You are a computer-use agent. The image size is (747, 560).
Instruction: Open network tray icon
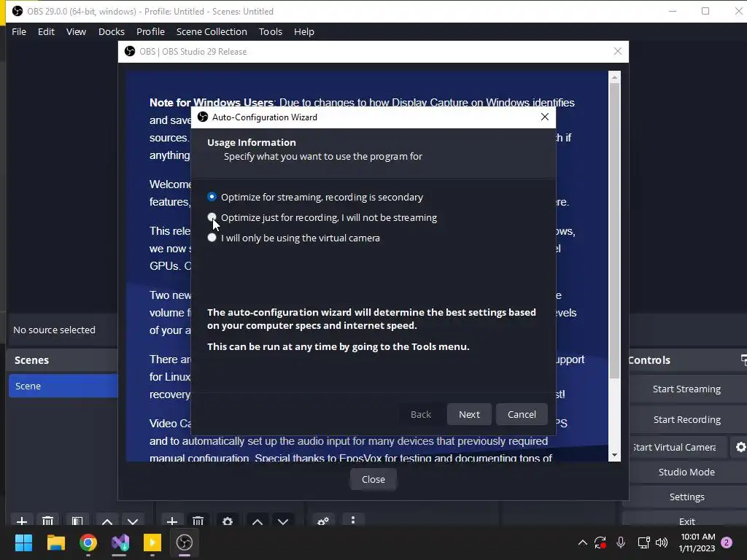pyautogui.click(x=643, y=542)
